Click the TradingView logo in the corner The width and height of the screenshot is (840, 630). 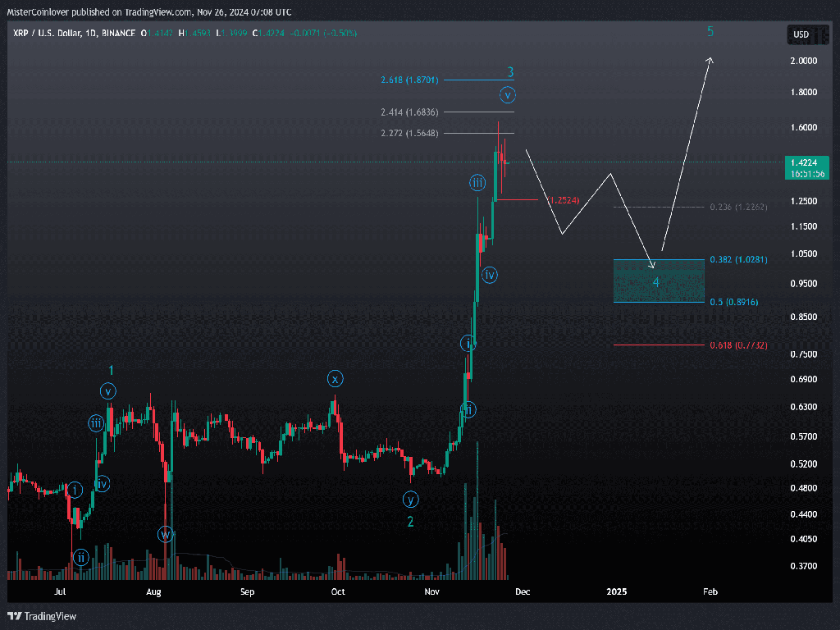coord(42,616)
